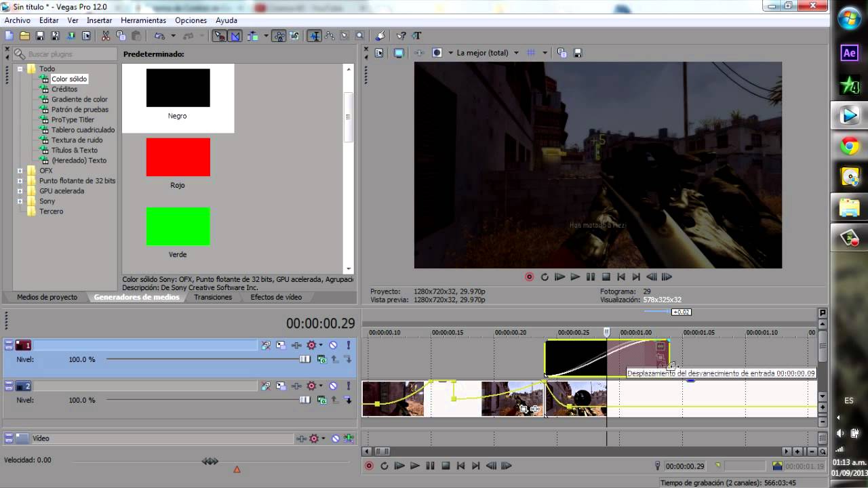Expand the Sony folder

[20, 201]
